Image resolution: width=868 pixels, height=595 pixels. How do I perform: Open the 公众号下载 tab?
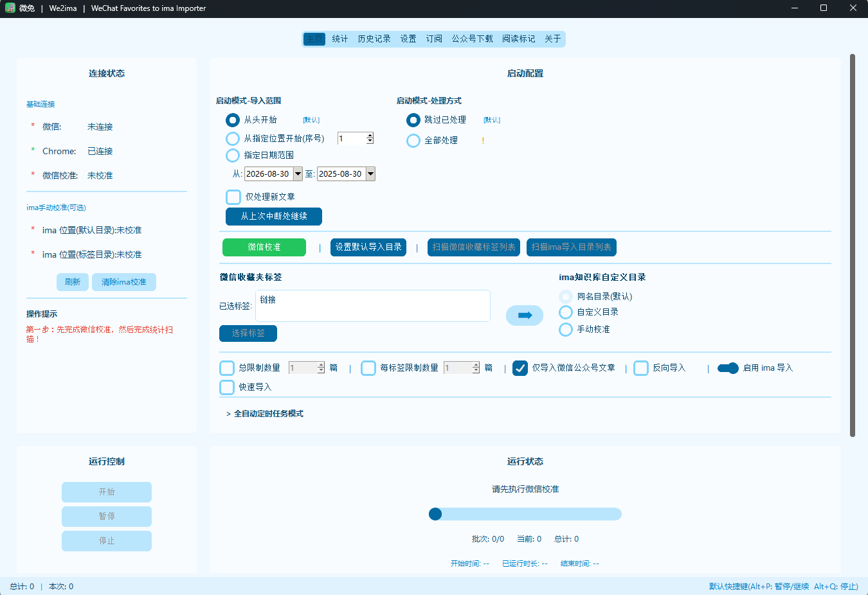pyautogui.click(x=473, y=39)
